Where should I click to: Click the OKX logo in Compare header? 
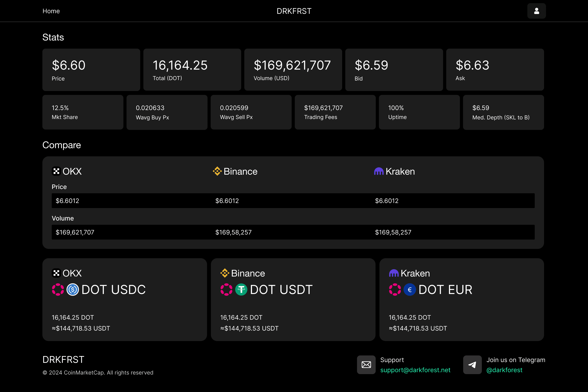click(x=56, y=171)
